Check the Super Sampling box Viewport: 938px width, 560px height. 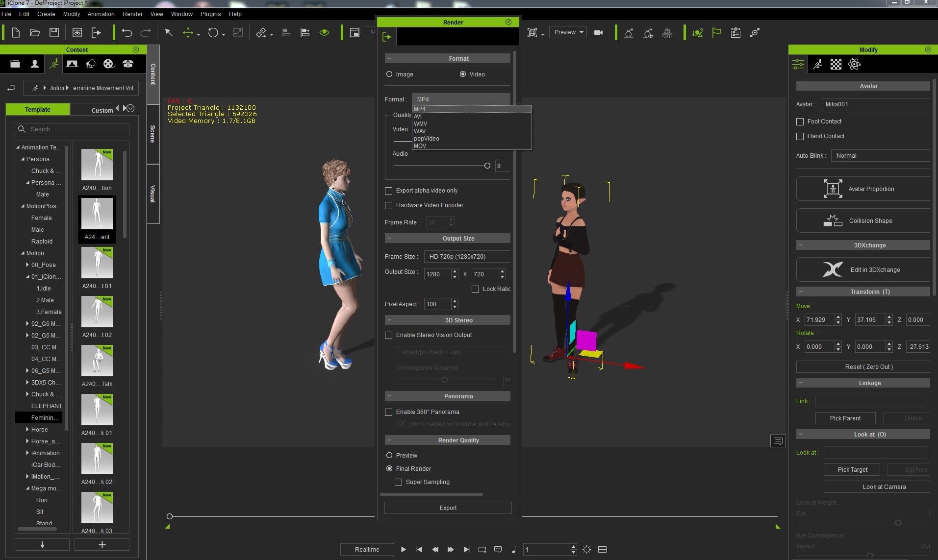click(x=399, y=482)
